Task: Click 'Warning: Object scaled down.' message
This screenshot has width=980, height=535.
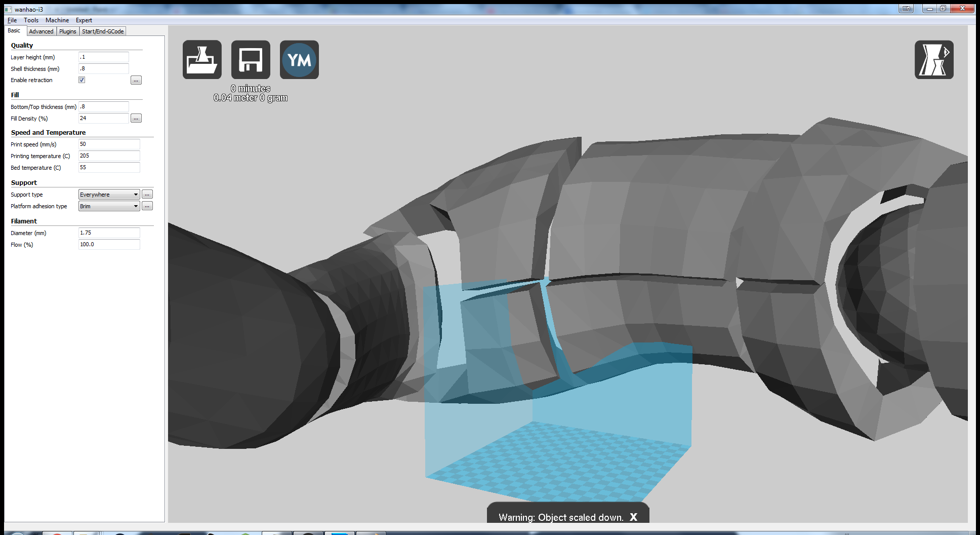Action: coord(561,517)
